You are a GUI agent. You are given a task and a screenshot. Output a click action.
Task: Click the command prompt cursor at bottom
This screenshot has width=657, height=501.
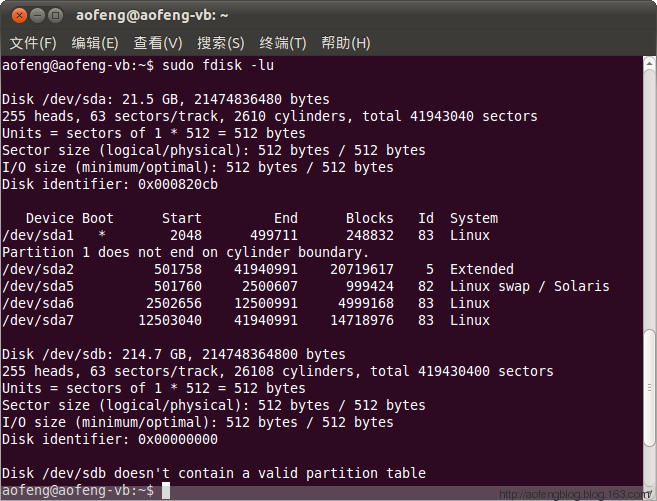point(166,491)
